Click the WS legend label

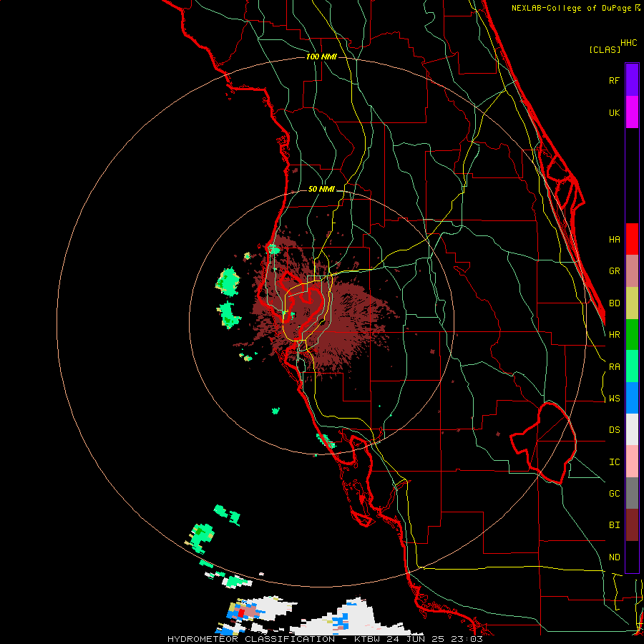(x=615, y=399)
